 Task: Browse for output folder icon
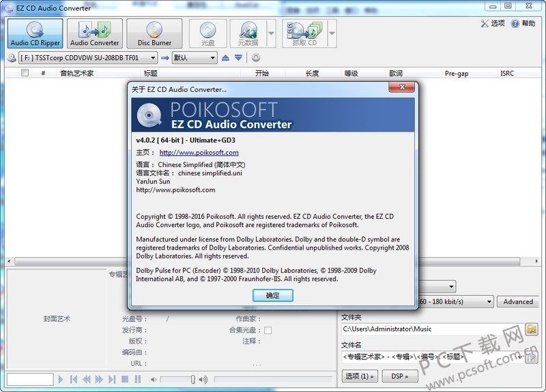tap(532, 329)
